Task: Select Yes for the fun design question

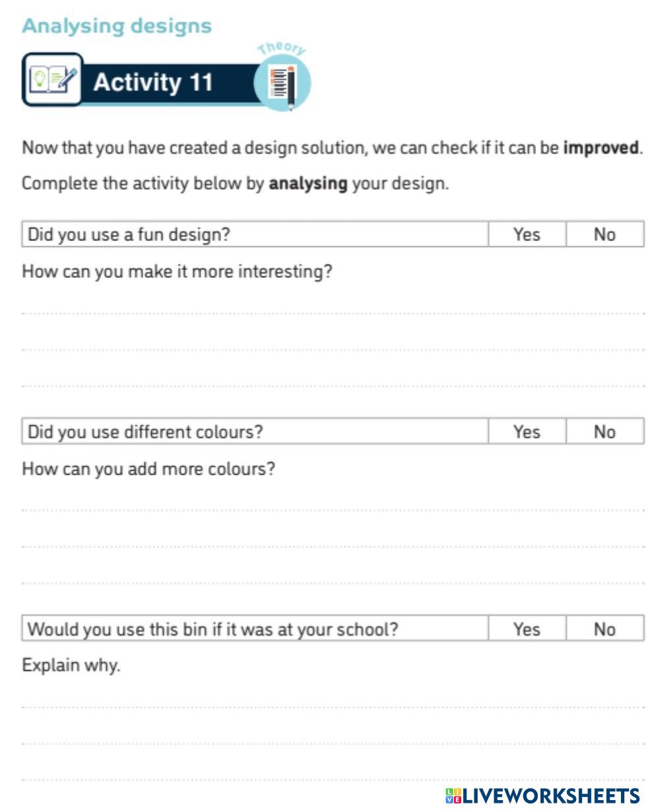Action: pos(527,234)
